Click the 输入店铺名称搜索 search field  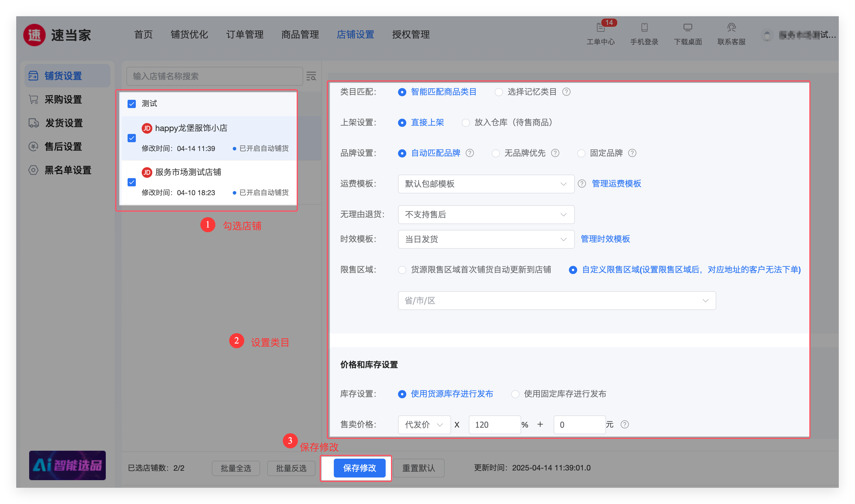pos(214,76)
